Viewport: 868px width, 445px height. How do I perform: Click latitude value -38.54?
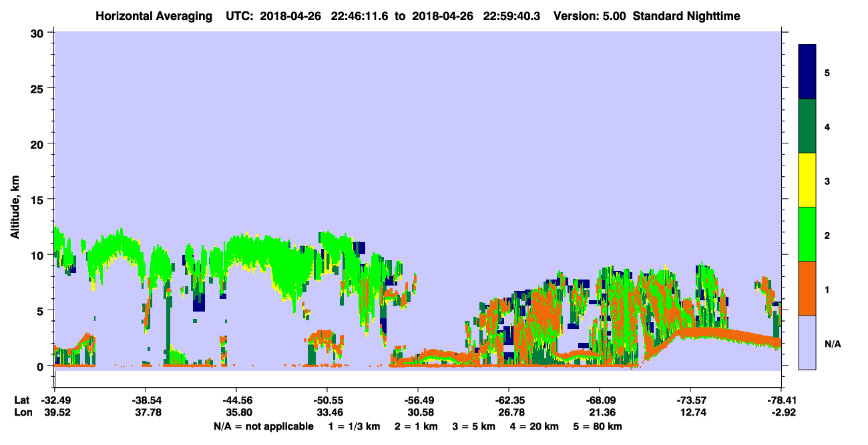pos(145,400)
